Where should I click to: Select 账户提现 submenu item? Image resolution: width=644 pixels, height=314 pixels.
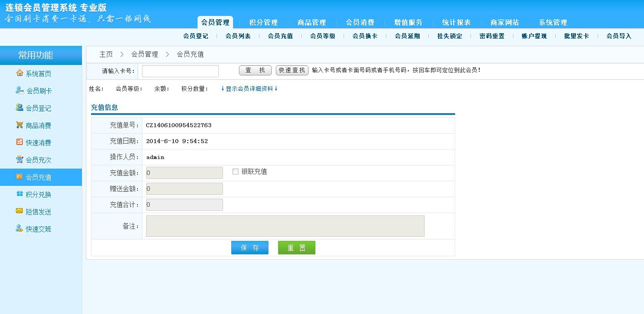tap(534, 36)
